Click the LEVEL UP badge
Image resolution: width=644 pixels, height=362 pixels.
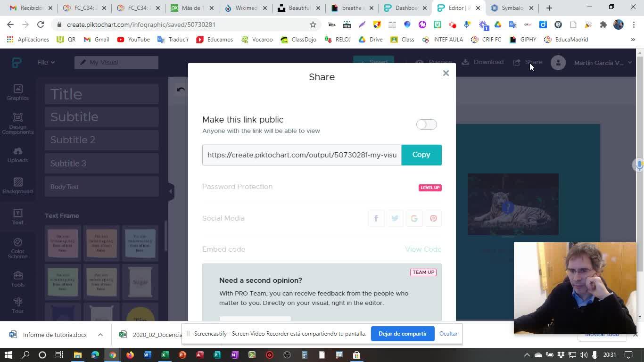click(x=430, y=188)
